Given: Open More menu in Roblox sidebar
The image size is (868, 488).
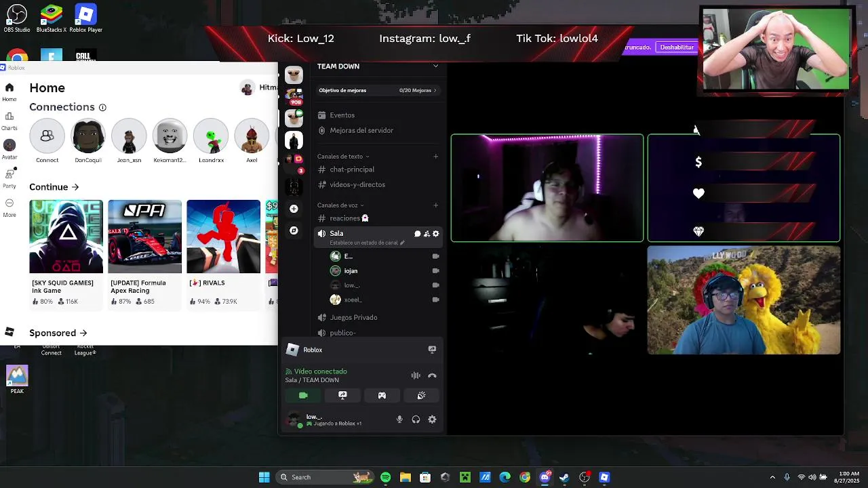Looking at the screenshot, I should (9, 203).
